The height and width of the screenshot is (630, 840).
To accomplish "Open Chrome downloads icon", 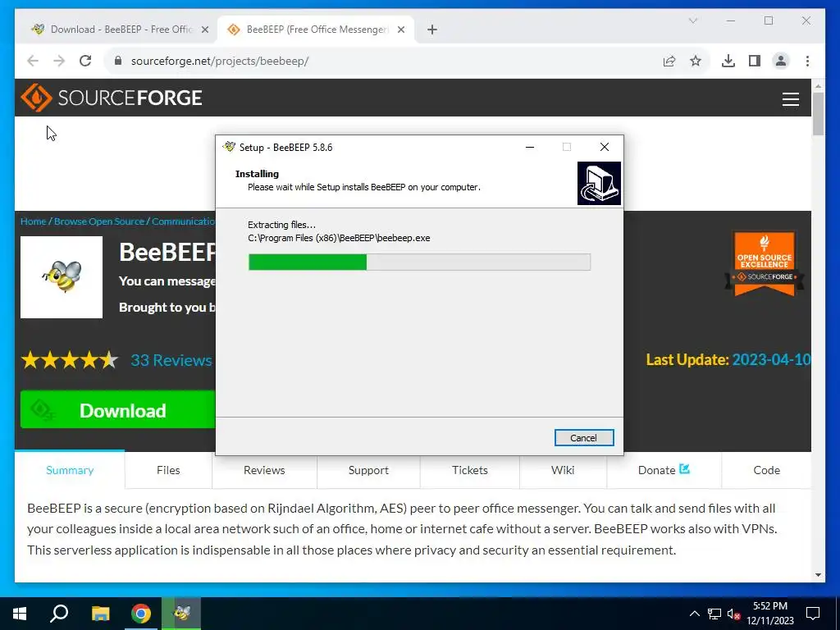I will (x=728, y=61).
